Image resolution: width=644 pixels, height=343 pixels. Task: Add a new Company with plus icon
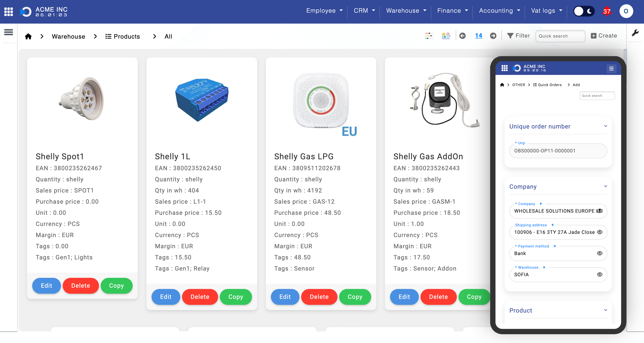pos(541,203)
